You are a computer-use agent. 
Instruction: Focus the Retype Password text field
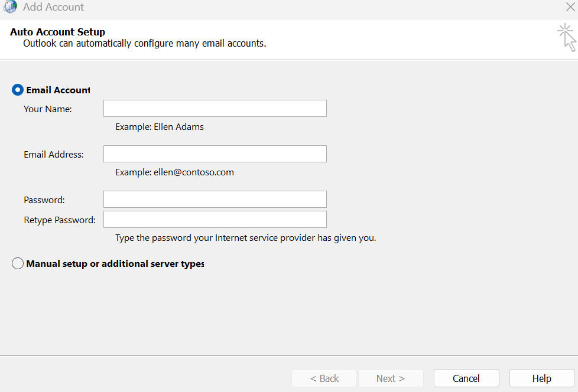(215, 220)
